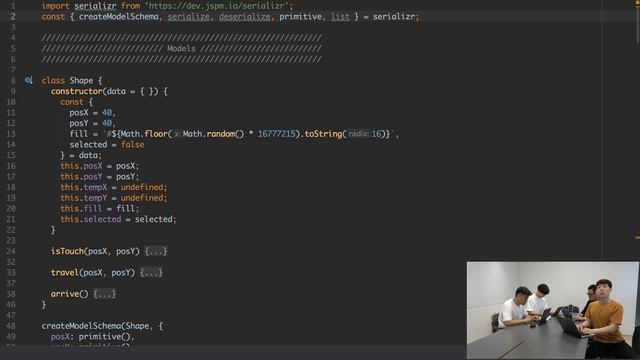This screenshot has width=640, height=360.
Task: Click the 'toString' method call
Action: click(x=324, y=134)
